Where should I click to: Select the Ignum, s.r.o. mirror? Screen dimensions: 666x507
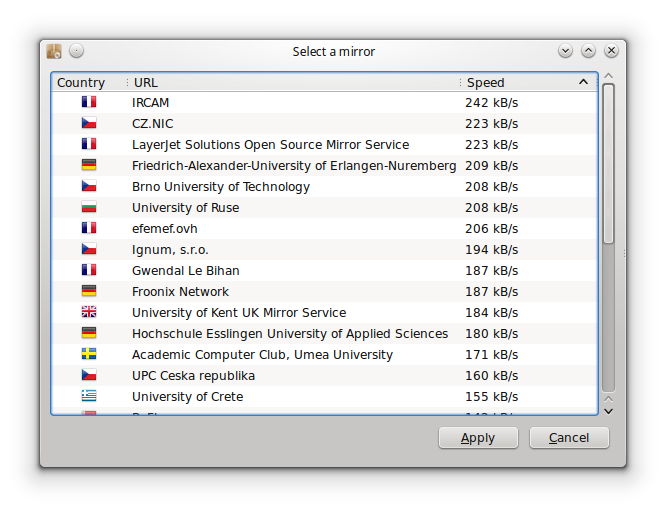[325, 250]
